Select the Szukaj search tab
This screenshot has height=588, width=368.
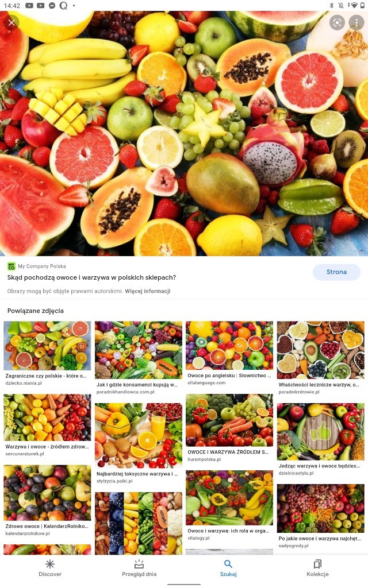[x=228, y=568]
